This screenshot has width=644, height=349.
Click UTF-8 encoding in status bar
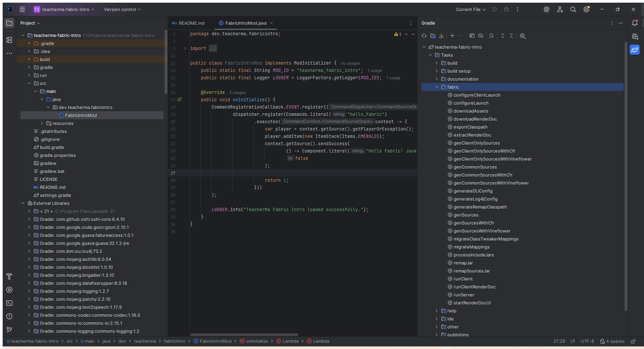pyautogui.click(x=587, y=341)
